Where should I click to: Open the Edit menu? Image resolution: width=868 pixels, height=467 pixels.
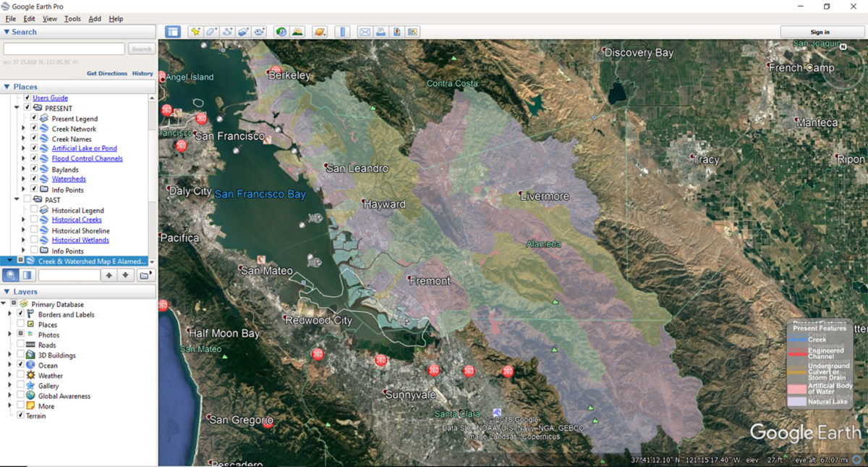29,19
